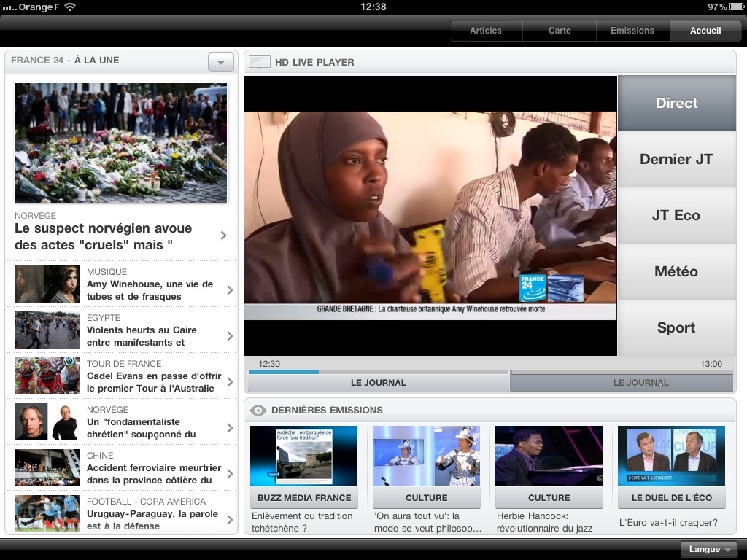Open the Amy Winehouse article arrow
The image size is (747, 560).
tap(230, 290)
